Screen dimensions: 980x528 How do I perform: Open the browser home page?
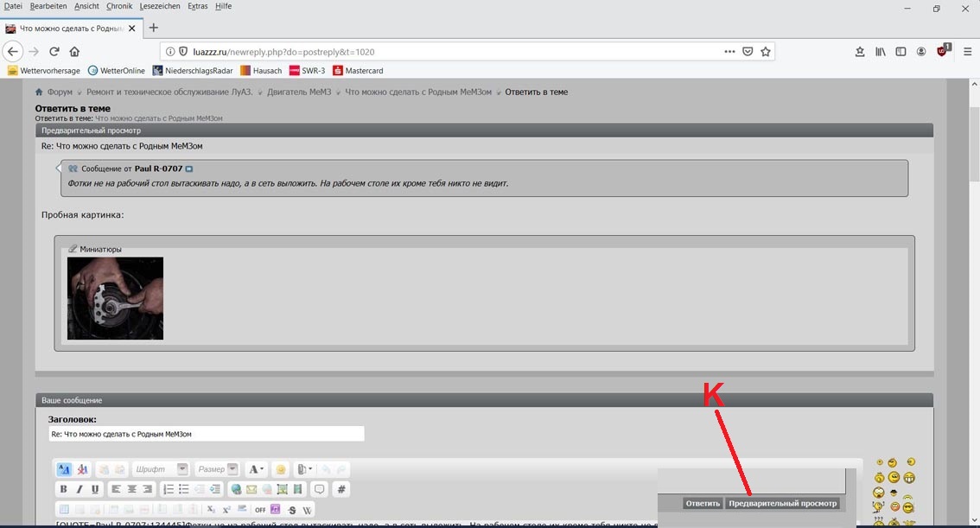(x=74, y=51)
